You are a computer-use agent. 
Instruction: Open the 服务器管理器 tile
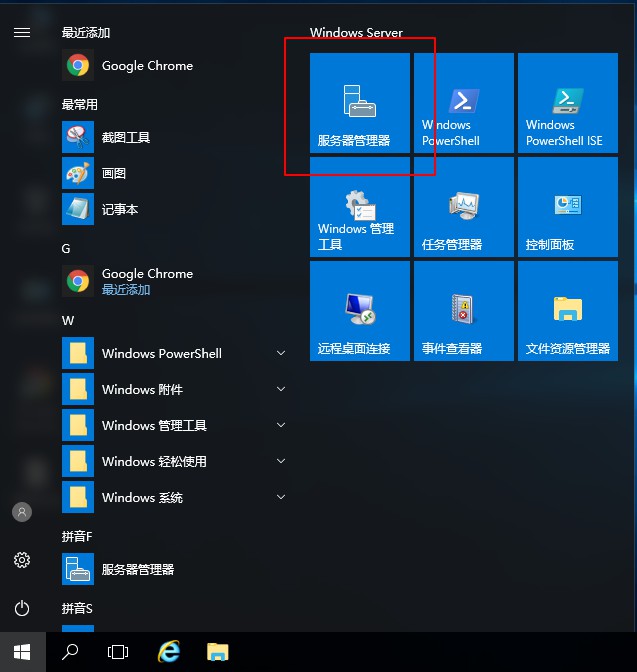coord(360,103)
